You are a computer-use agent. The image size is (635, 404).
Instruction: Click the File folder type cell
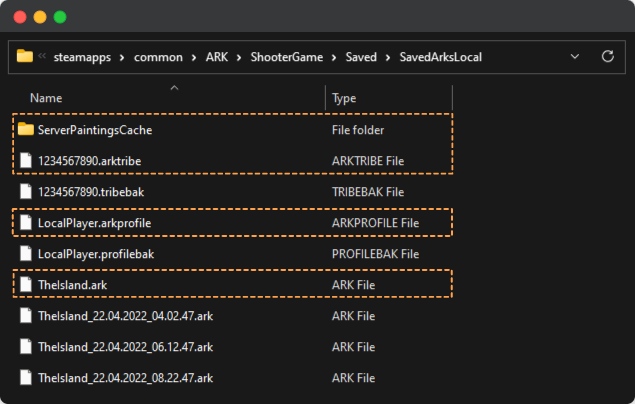pos(358,130)
